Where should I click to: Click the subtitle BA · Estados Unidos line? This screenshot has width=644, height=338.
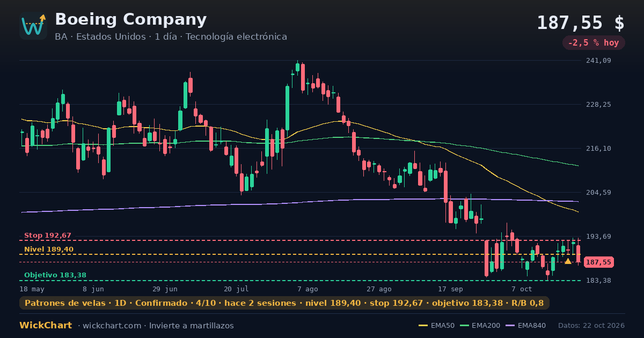[171, 36]
